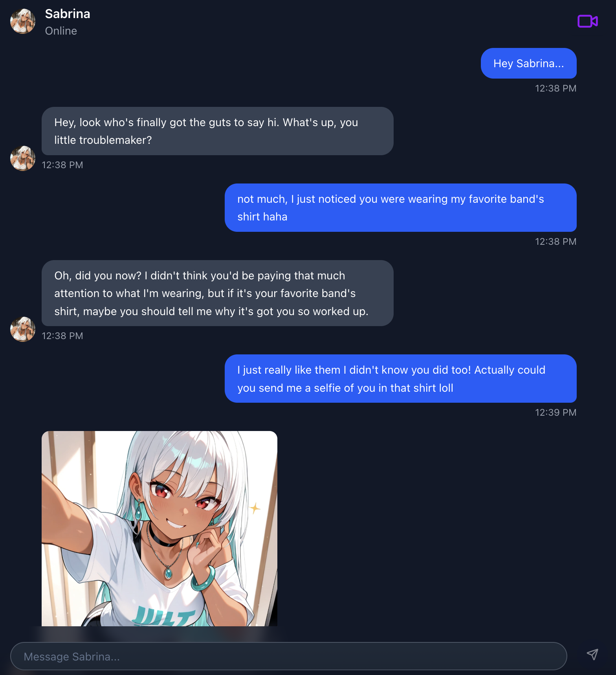Click the timestamp below the 'troublemaker' message

(62, 165)
